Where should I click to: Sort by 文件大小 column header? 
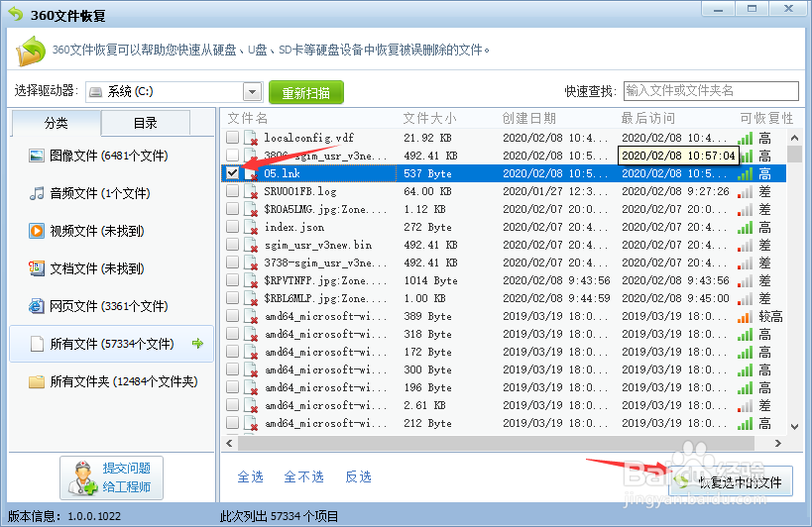pos(430,119)
